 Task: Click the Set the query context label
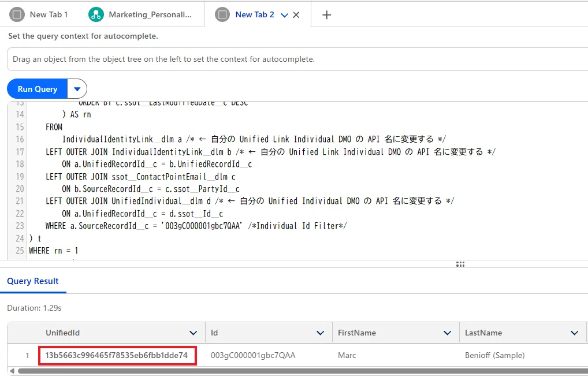click(83, 36)
